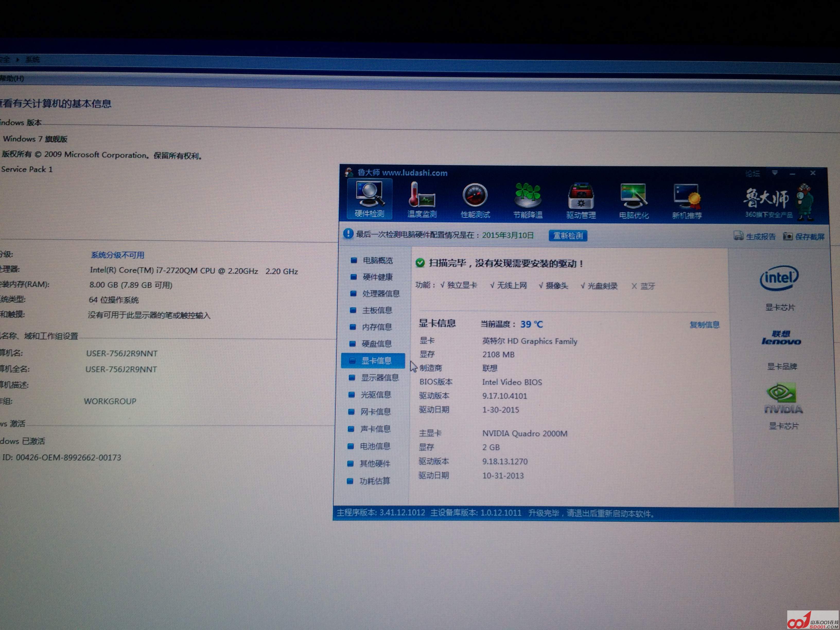Click the NVIDIA 显卡芯片 logo
Viewport: 840px width, 630px height.
point(783,398)
